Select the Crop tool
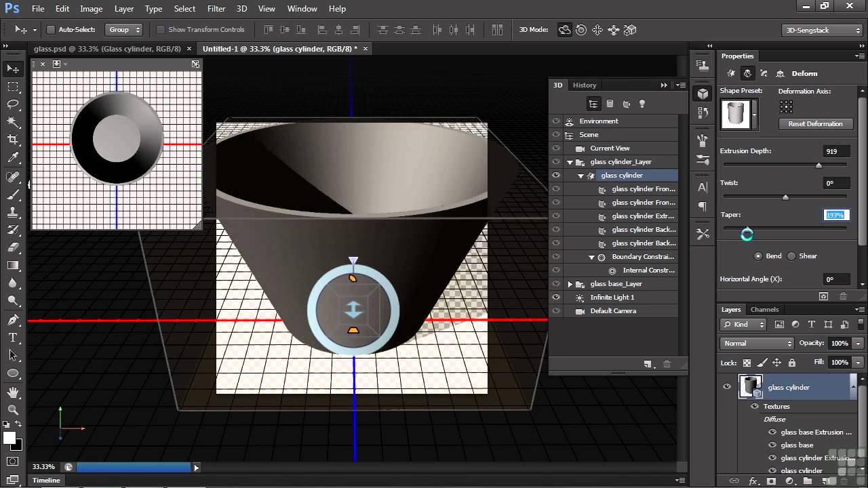 tap(13, 140)
